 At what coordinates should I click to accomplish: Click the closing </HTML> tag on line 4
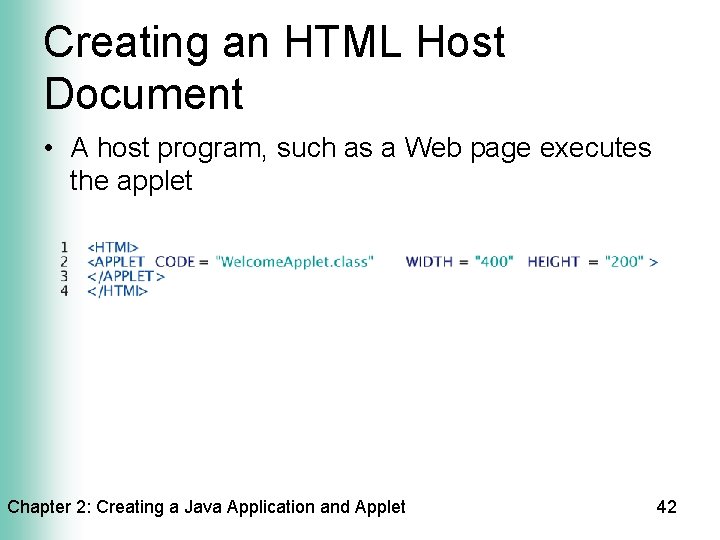(x=118, y=291)
